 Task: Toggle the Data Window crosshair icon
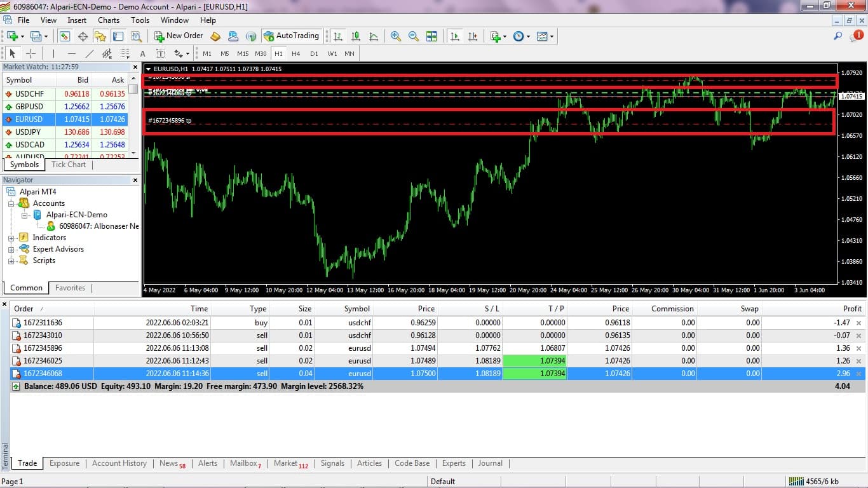[x=83, y=36]
